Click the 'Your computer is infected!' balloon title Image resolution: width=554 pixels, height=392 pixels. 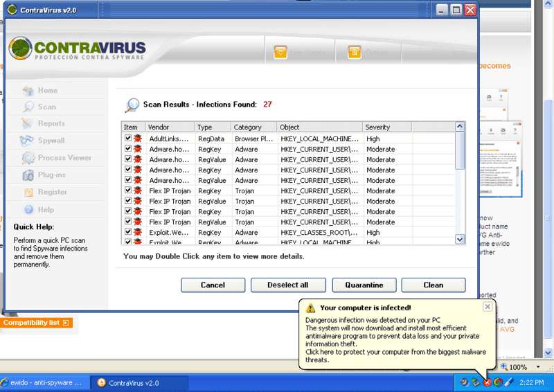coord(366,308)
